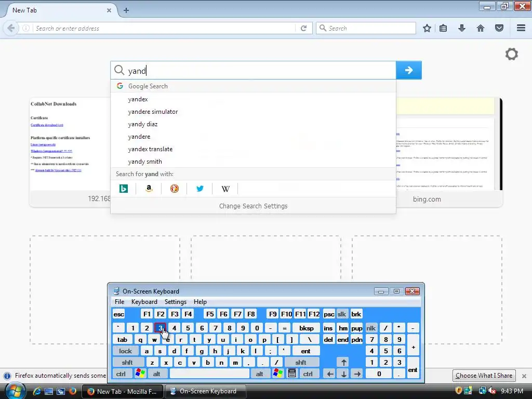Toggle the slk scroll lock key
Image resolution: width=532 pixels, height=399 pixels.
pos(342,314)
